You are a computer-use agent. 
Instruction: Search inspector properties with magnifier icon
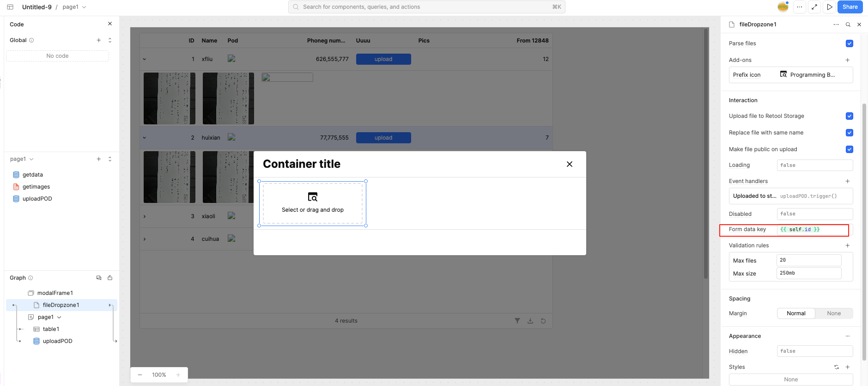(848, 25)
